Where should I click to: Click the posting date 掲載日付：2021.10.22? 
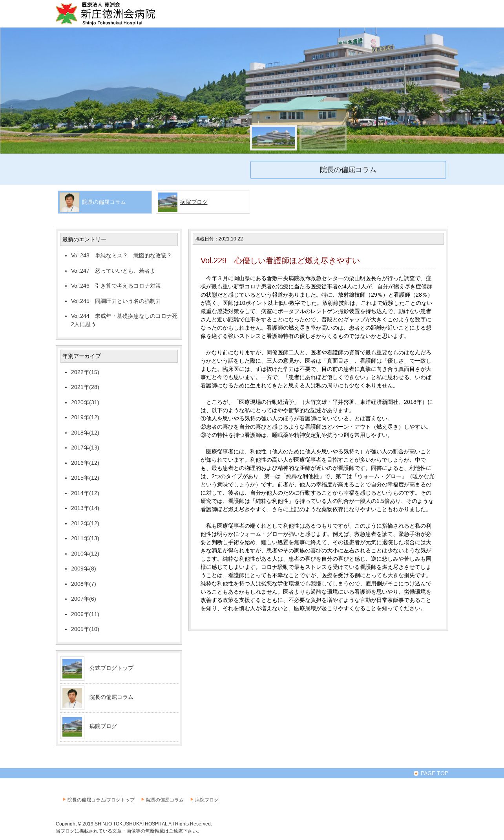(x=219, y=239)
